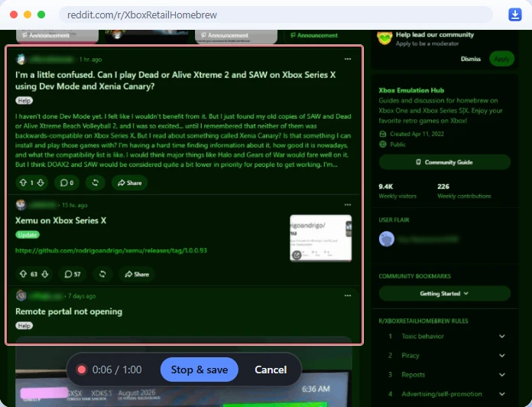Click the user flair avatar in sidebar

(387, 239)
